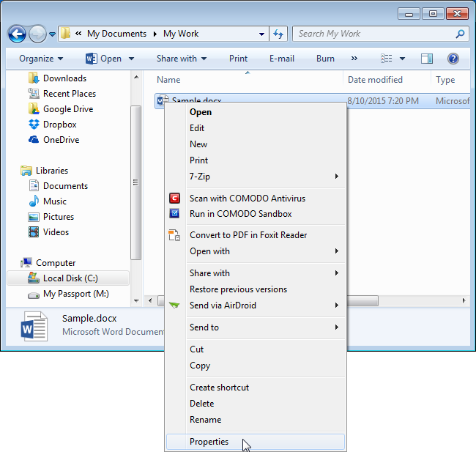
Task: Click Burn in the toolbar
Action: 325,59
